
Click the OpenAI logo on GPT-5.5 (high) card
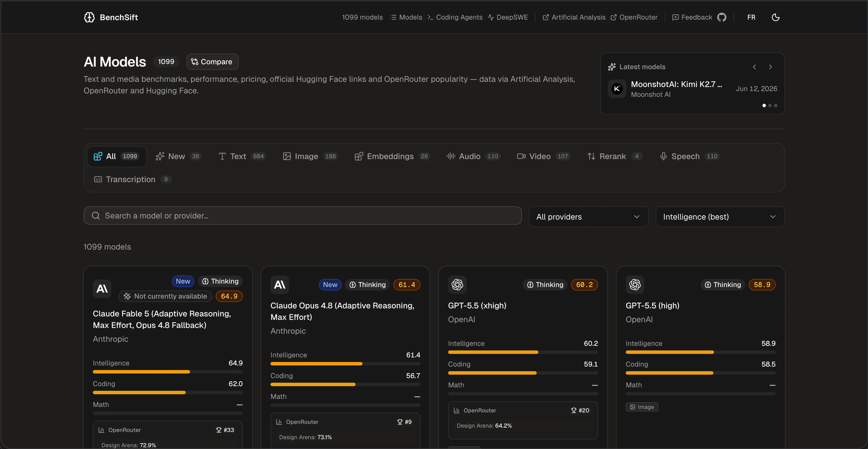635,285
